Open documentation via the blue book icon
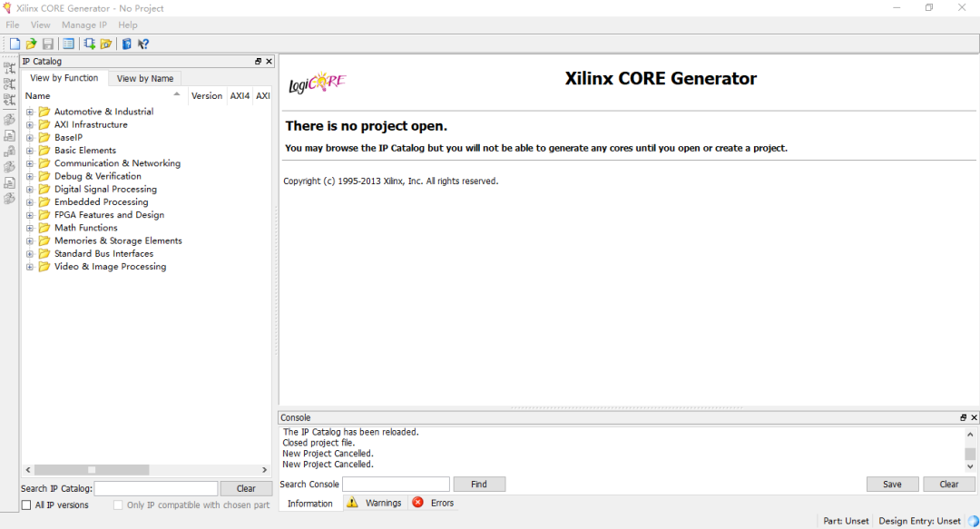Image resolution: width=980 pixels, height=529 pixels. tap(126, 43)
